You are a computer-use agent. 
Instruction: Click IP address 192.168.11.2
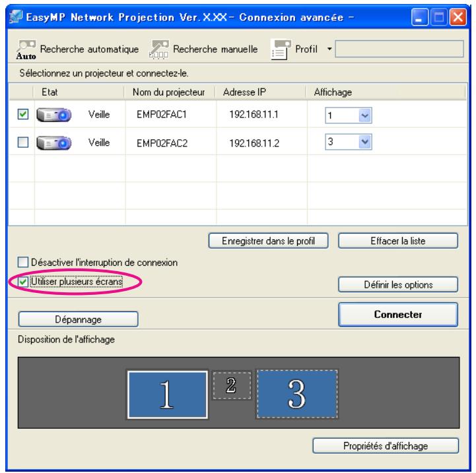(254, 143)
